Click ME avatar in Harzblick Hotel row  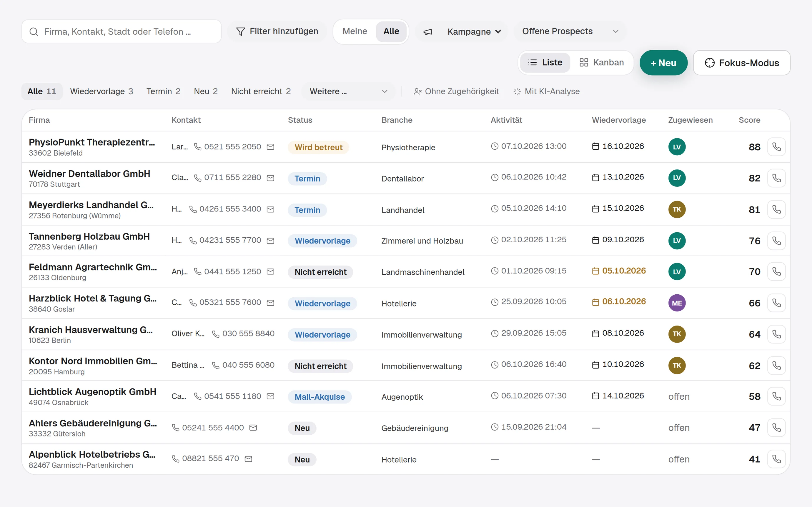677,303
